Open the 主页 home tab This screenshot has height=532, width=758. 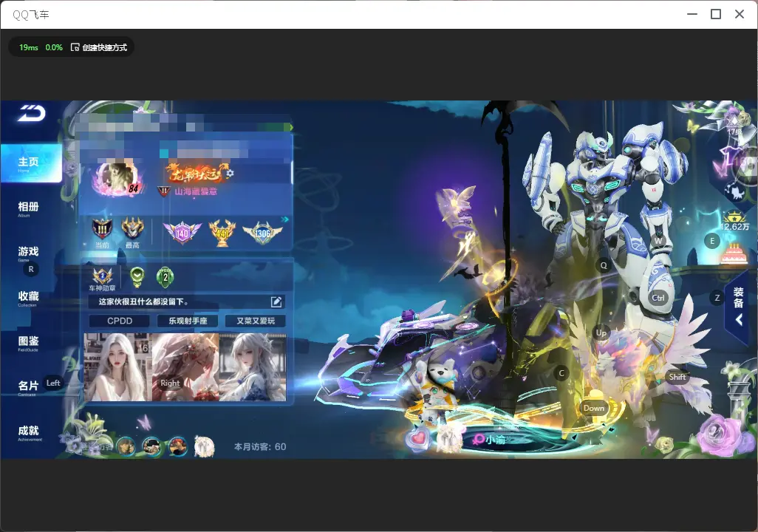[x=31, y=163]
